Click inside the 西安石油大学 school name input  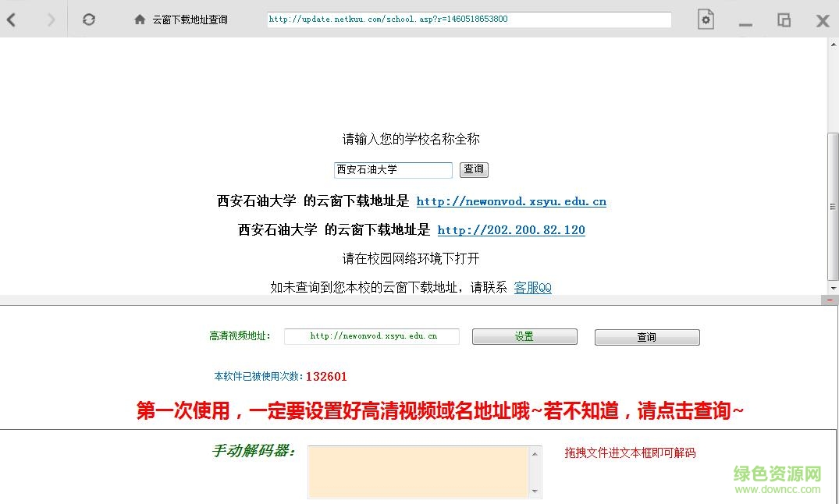(x=393, y=169)
